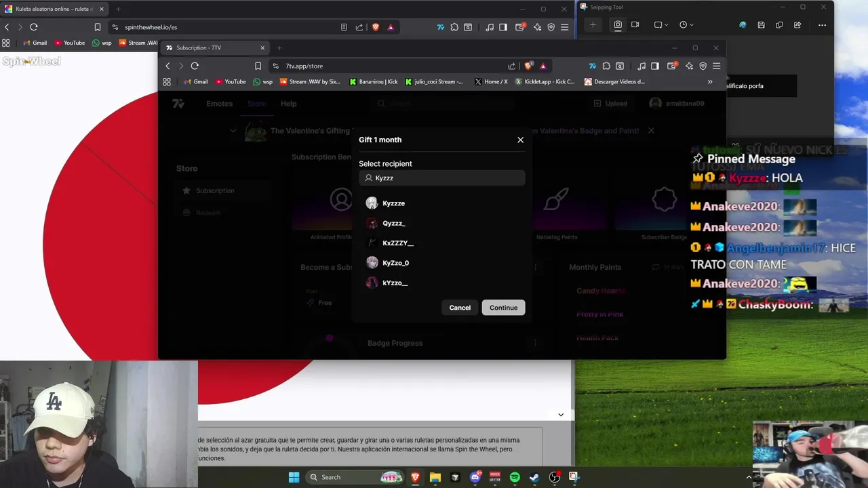Open File Explorer from the taskbar
The image size is (868, 488).
click(x=435, y=477)
